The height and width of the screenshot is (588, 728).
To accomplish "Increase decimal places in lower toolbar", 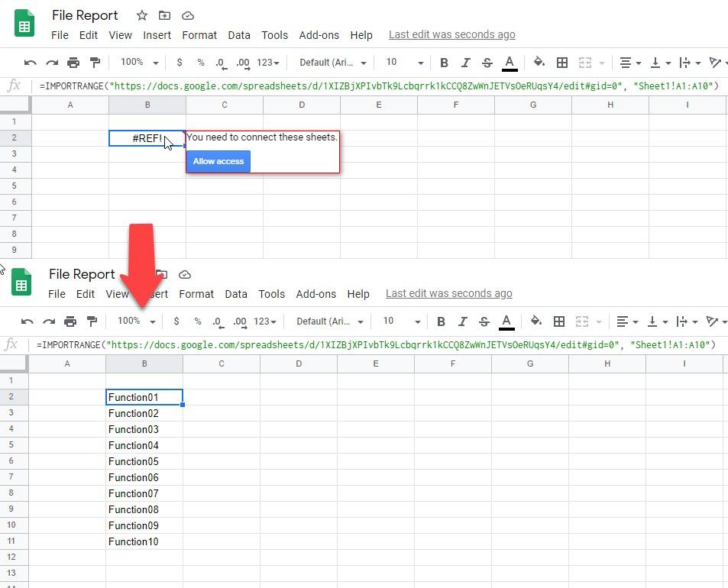I will coord(240,321).
